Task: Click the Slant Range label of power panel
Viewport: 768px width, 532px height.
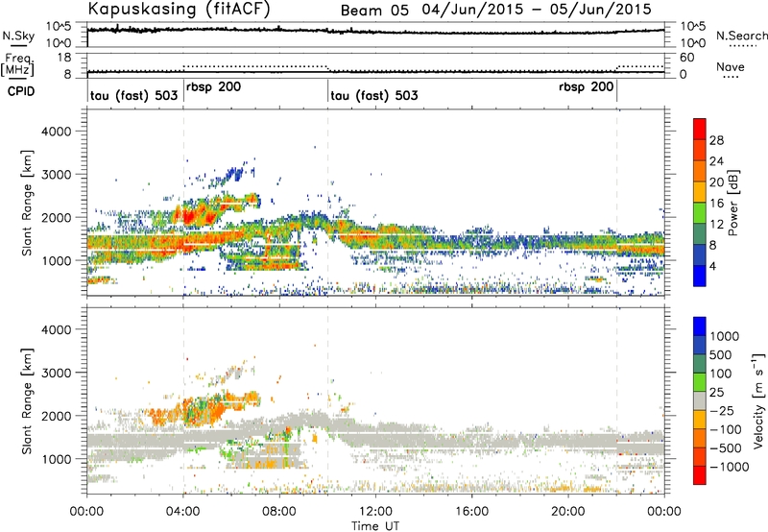Action: click(x=27, y=203)
